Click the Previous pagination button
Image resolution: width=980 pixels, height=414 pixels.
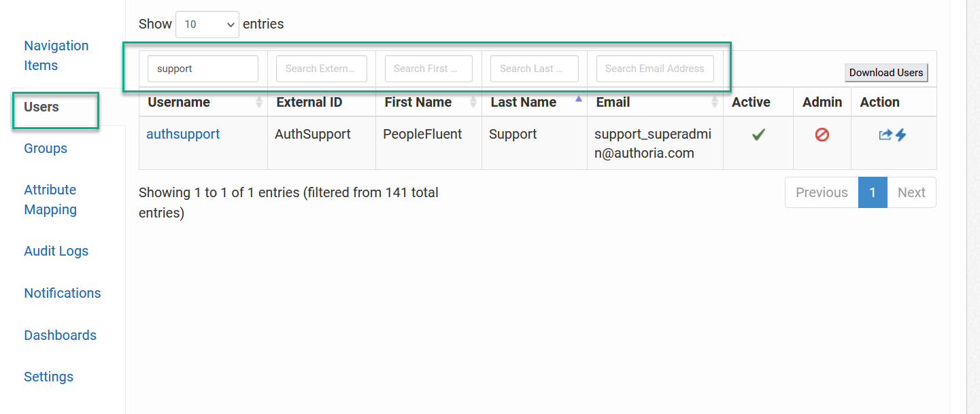pyautogui.click(x=822, y=192)
